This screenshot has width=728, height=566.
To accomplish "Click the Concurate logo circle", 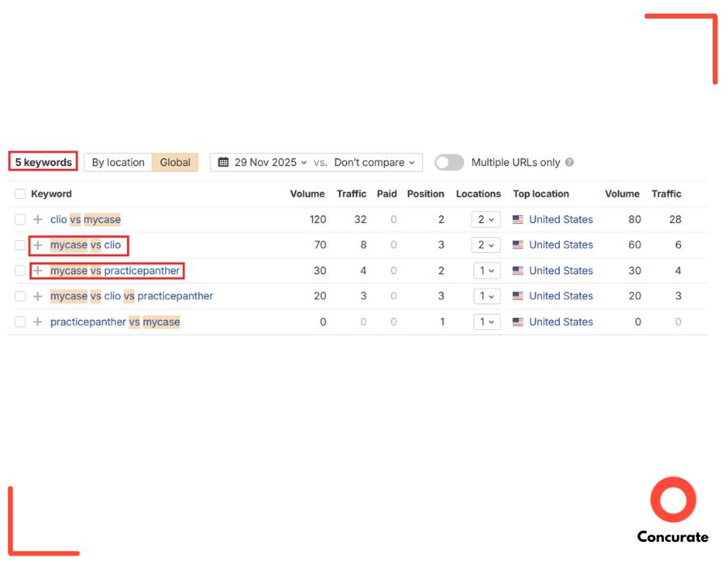I will [x=672, y=501].
